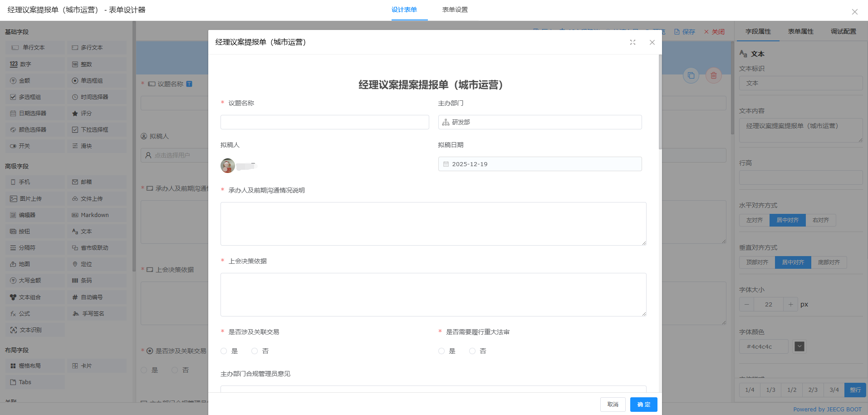Viewport: 868px width, 415px height.
Task: Open the 调试配置 panel tab
Action: pyautogui.click(x=843, y=31)
